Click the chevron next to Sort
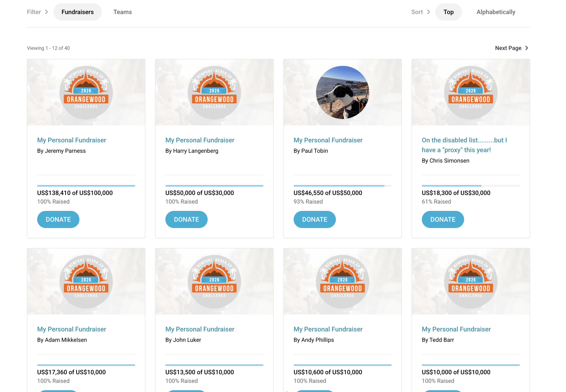The image size is (566, 392). [428, 12]
